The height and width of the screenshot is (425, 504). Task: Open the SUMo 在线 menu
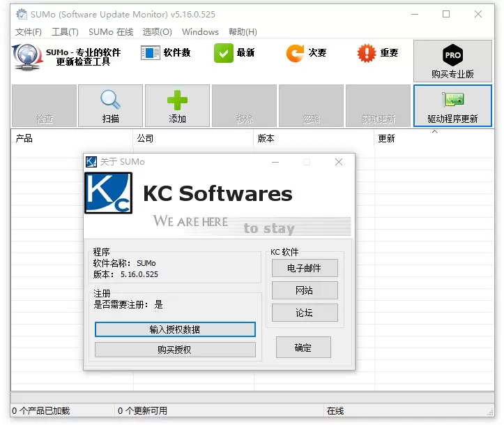111,32
